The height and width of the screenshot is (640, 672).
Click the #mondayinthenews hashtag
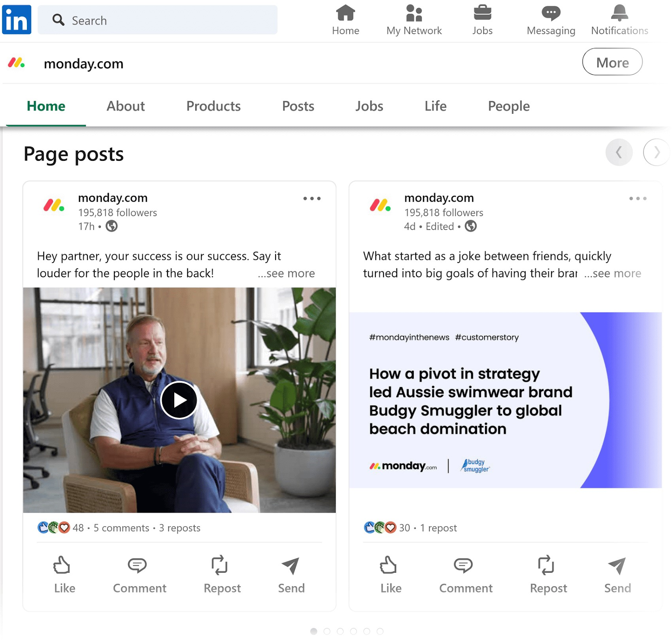tap(409, 337)
